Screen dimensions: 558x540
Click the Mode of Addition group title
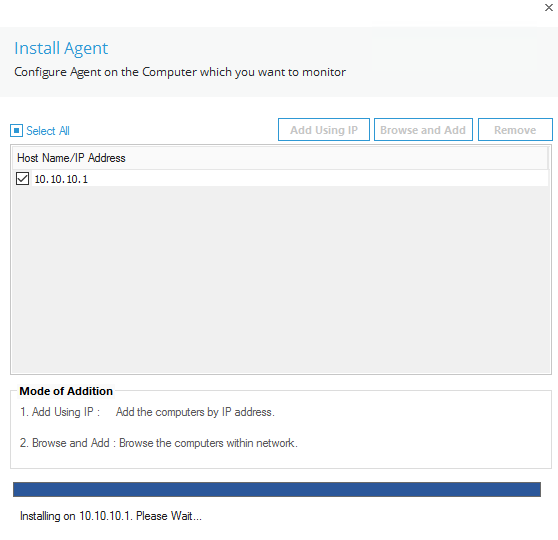[x=66, y=391]
